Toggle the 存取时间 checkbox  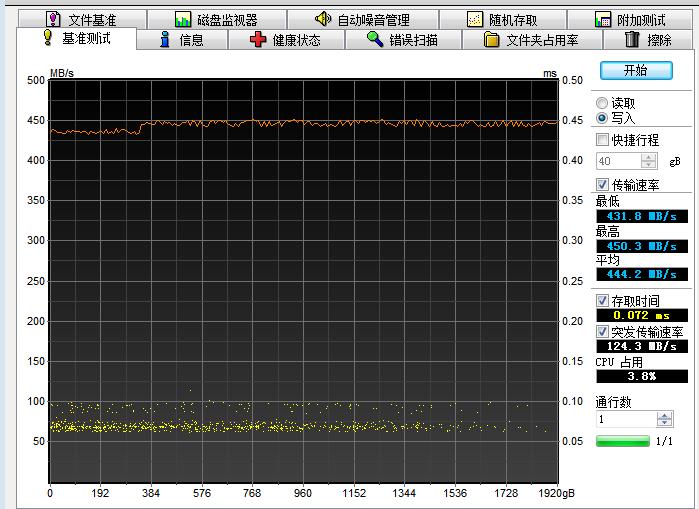[x=602, y=301]
